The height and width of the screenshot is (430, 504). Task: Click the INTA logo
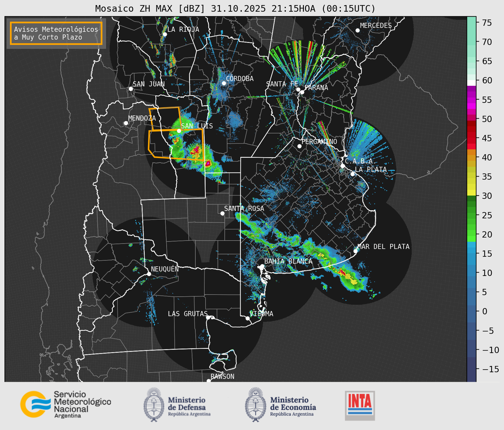[x=360, y=405]
